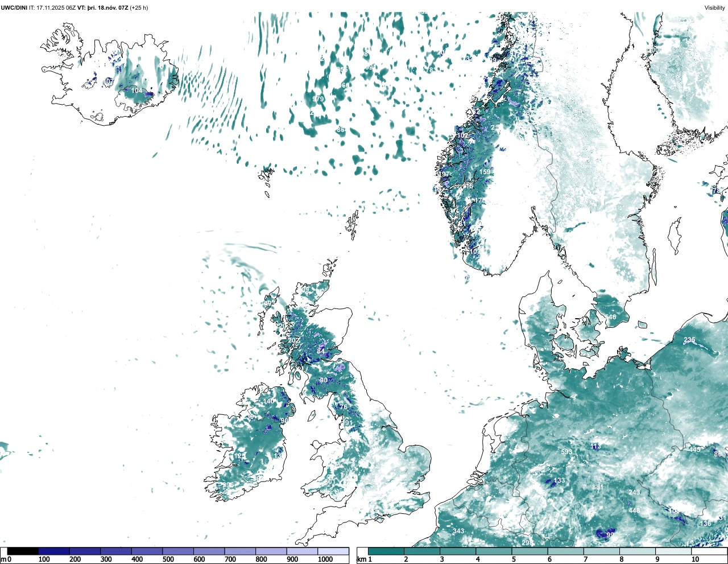Viewport: 728px width, 564px height.
Task: Click the '10' tick on kilometre legend
Action: pos(695,559)
